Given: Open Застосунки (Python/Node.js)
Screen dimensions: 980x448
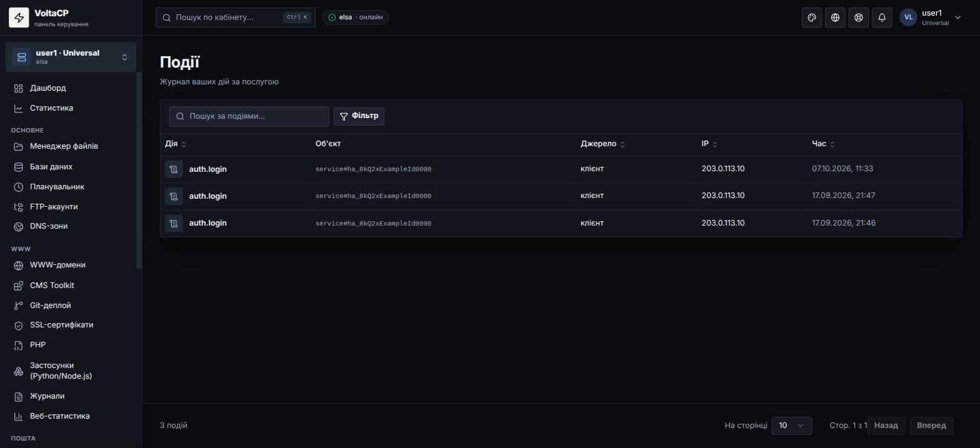Looking at the screenshot, I should [71, 371].
